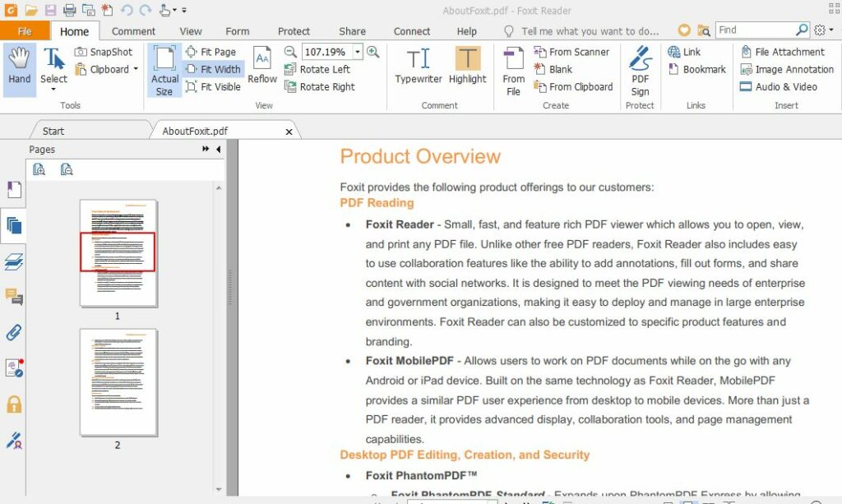Insert a File Attachment
The image size is (842, 504).
click(783, 52)
